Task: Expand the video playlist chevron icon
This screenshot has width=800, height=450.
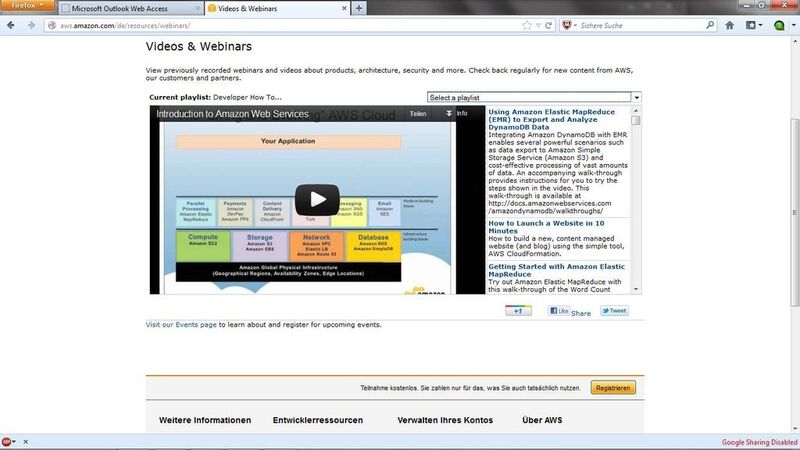Action: click(449, 113)
